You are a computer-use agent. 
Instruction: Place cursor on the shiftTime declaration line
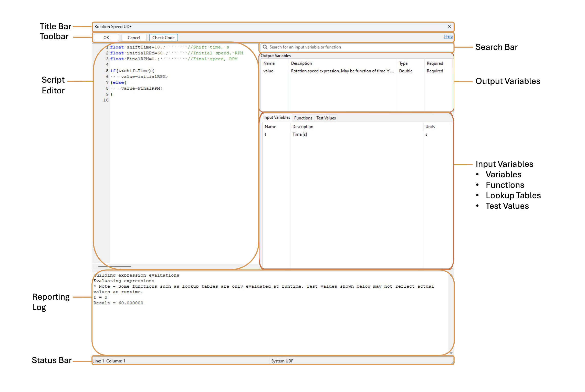pyautogui.click(x=170, y=47)
